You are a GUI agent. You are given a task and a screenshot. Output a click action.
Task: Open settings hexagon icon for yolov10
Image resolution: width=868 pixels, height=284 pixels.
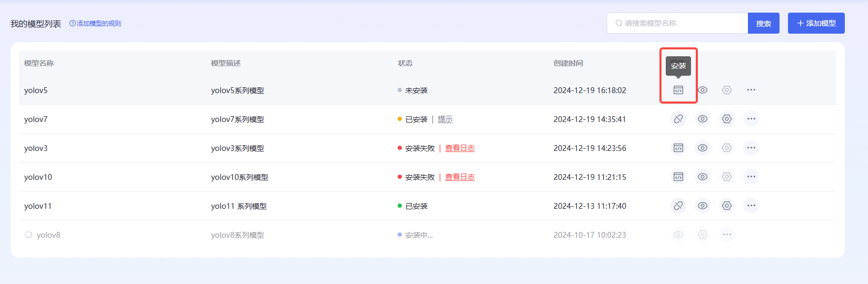(727, 177)
